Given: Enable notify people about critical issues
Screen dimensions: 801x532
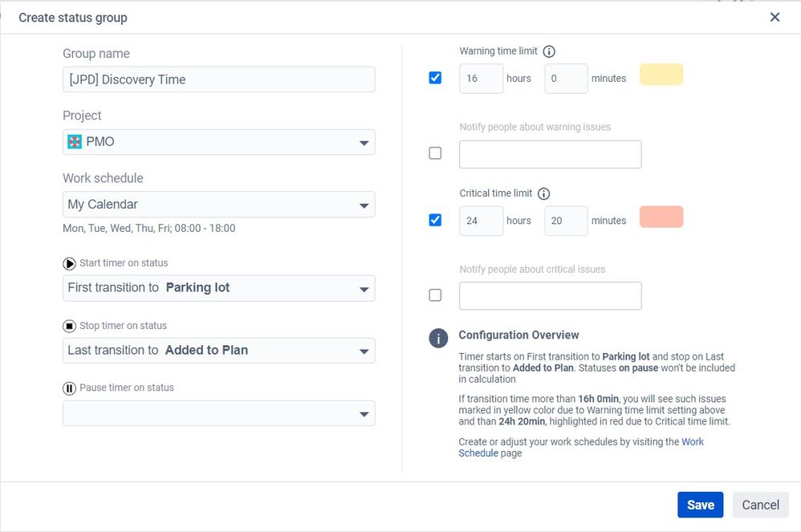Looking at the screenshot, I should pos(435,295).
